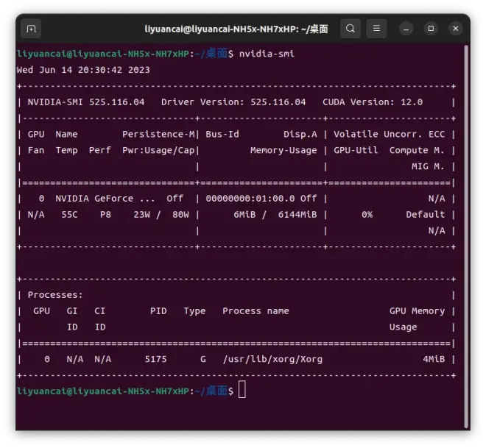Click the NVIDIA GeForce ... name
This screenshot has height=448, width=486.
click(x=105, y=199)
